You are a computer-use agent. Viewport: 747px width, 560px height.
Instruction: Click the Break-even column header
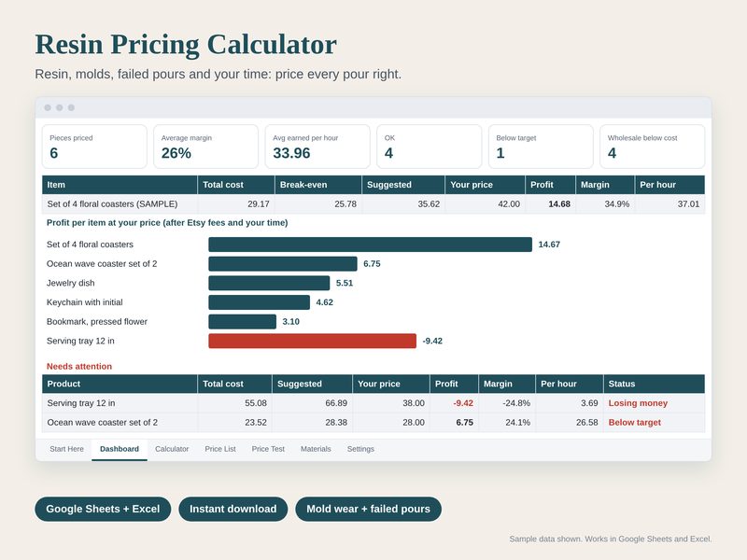click(318, 185)
